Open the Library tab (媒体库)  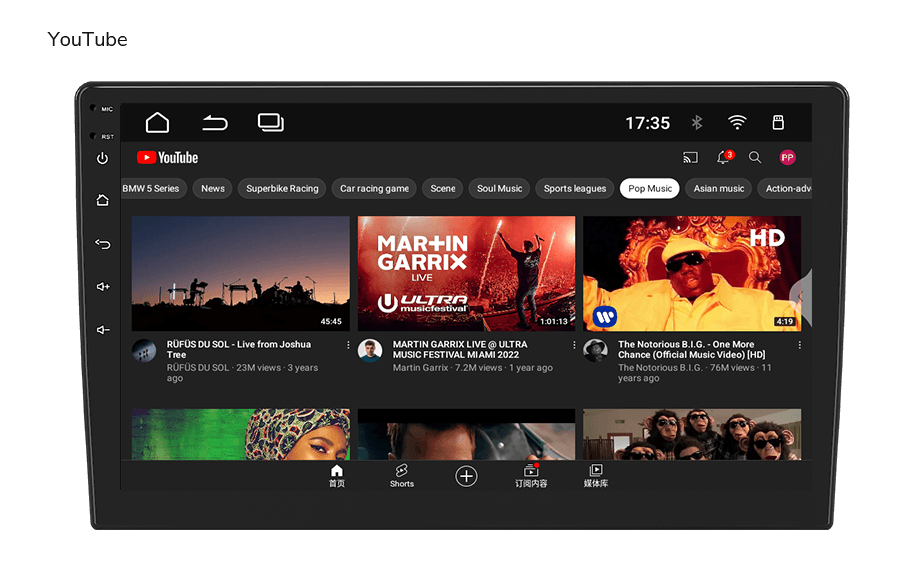click(x=596, y=476)
